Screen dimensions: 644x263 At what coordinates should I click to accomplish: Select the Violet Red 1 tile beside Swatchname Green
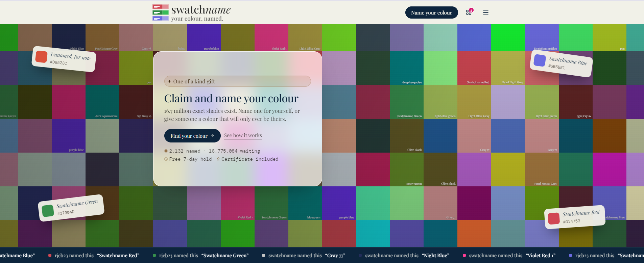[238, 203]
